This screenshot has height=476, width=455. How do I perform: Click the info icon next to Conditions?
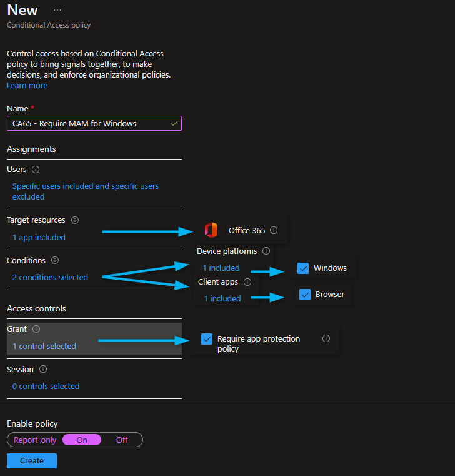[54, 260]
